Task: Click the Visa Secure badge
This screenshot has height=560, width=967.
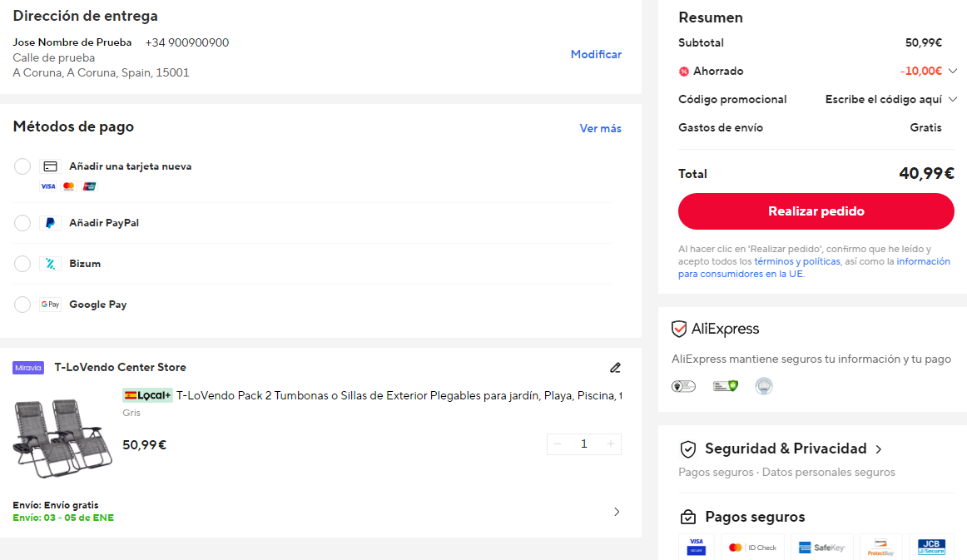Action: [x=697, y=547]
